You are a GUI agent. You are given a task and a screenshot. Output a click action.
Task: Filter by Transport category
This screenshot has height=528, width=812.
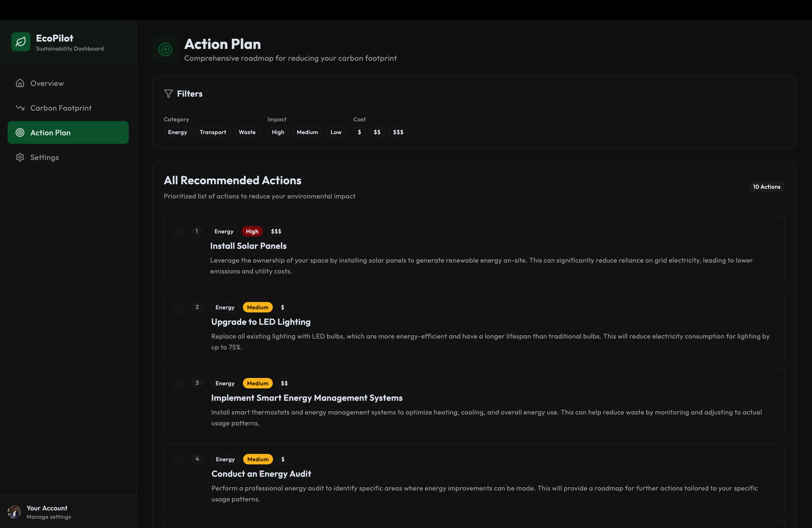[212, 132]
